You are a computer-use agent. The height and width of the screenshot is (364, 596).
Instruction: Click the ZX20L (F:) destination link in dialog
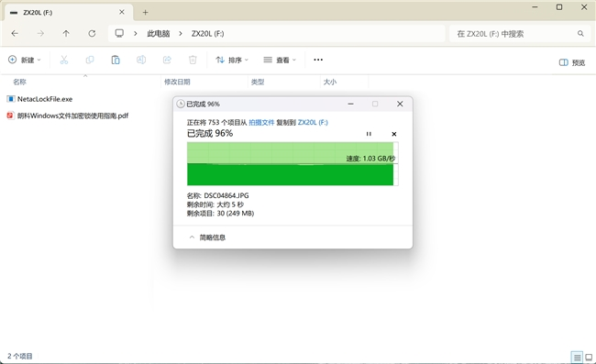coord(313,122)
